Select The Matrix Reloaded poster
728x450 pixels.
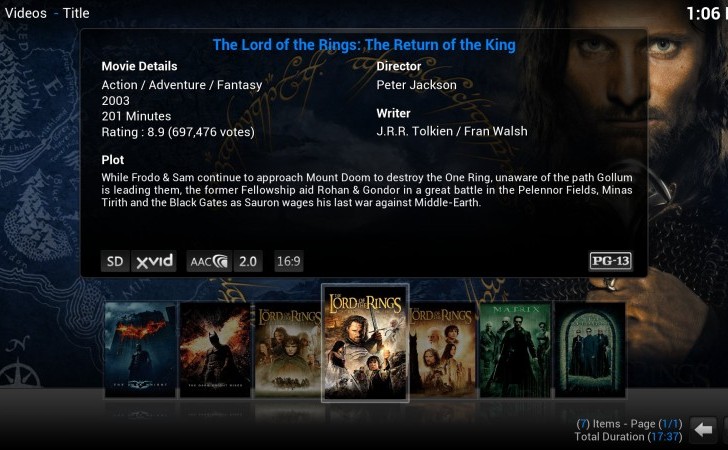pyautogui.click(x=590, y=350)
